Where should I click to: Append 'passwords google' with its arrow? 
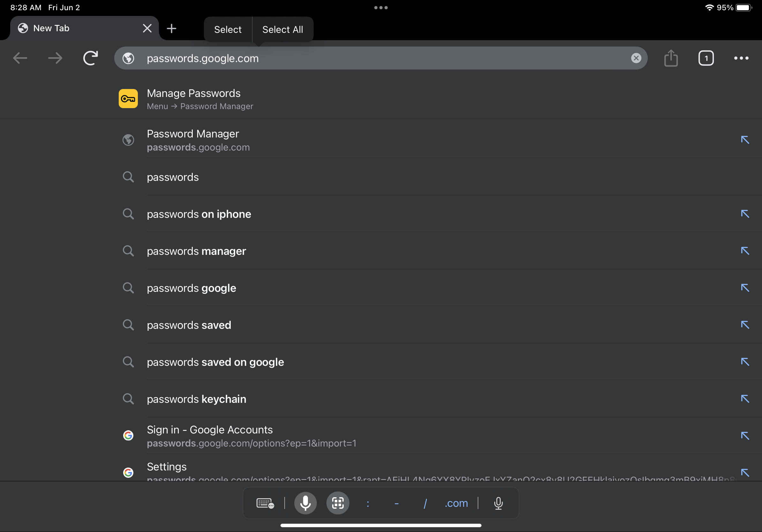(x=745, y=288)
